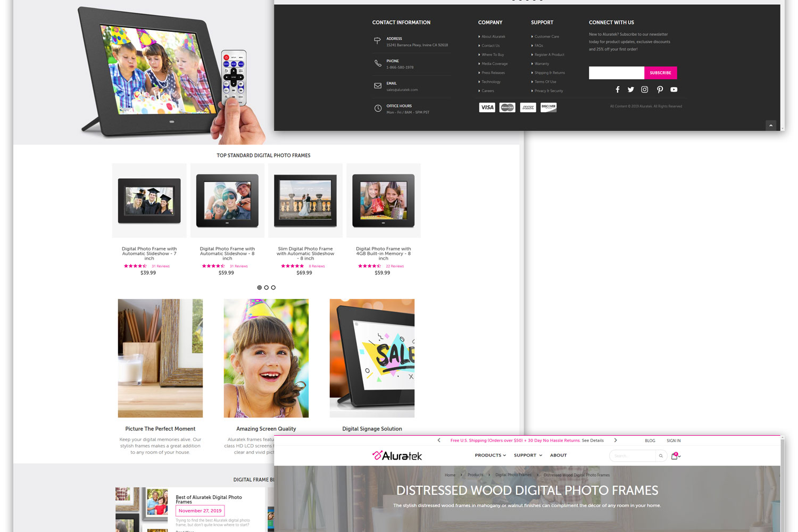Go to Digital Photo Frames breadcrumb

coord(513,475)
